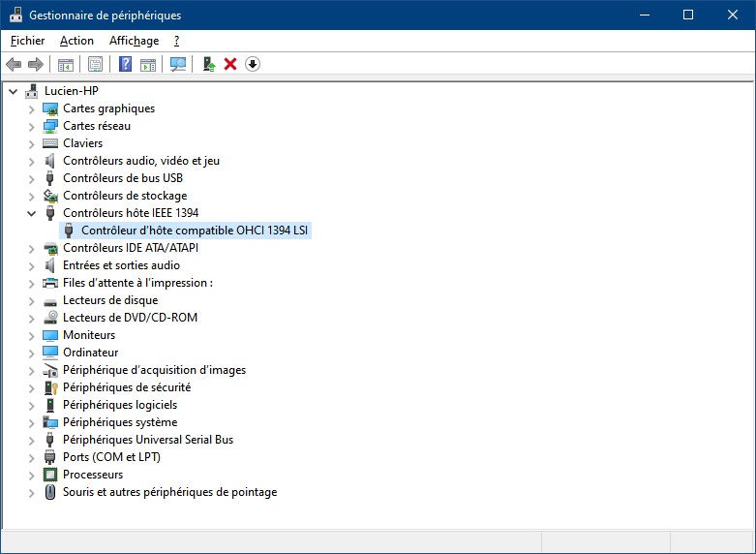Select Périphériques Universal Serial Bus entry
Viewport: 756px width, 554px height.
click(147, 440)
